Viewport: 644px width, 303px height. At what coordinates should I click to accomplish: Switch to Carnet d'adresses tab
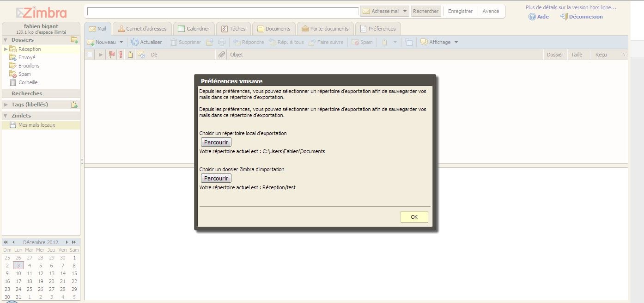[x=142, y=29]
